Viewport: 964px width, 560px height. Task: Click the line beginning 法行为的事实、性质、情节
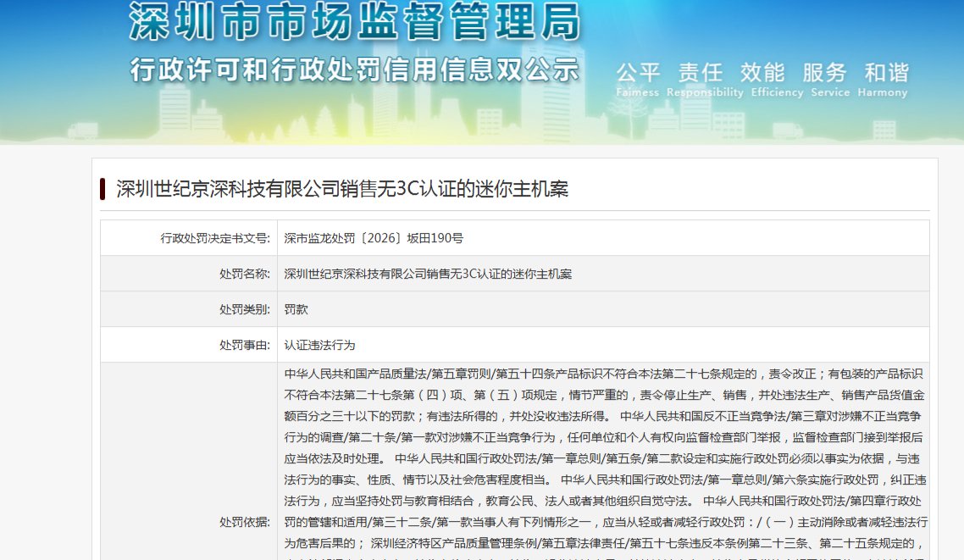point(605,480)
